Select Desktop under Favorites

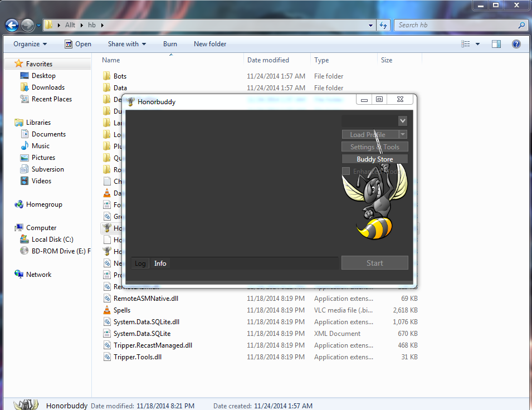[43, 76]
